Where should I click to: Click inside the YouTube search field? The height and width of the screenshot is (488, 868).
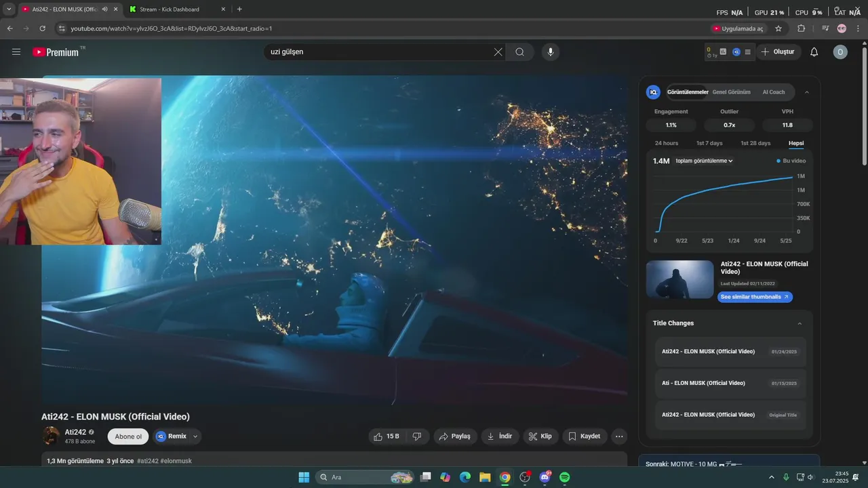click(380, 52)
